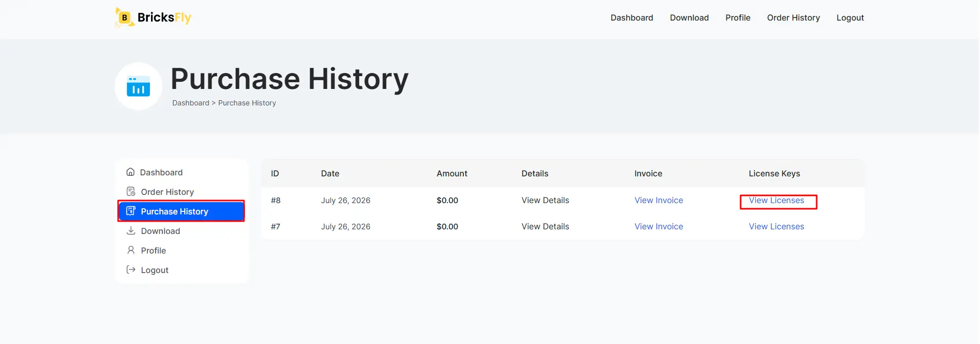
Task: Open View Licenses for order #8
Action: tap(776, 200)
